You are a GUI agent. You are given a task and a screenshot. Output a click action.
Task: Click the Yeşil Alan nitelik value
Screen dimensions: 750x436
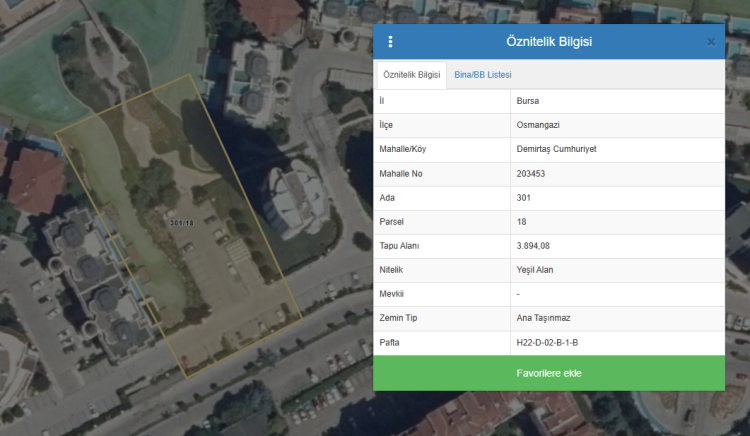[x=535, y=270]
